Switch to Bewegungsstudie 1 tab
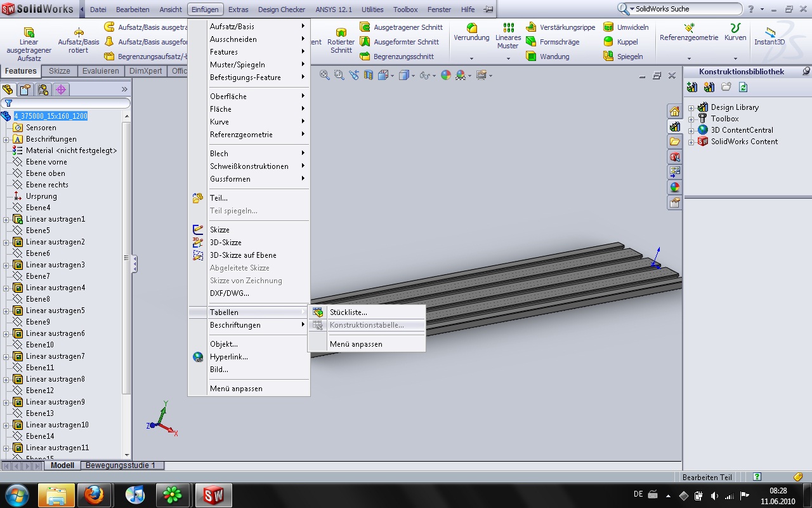The height and width of the screenshot is (508, 812). (120, 465)
